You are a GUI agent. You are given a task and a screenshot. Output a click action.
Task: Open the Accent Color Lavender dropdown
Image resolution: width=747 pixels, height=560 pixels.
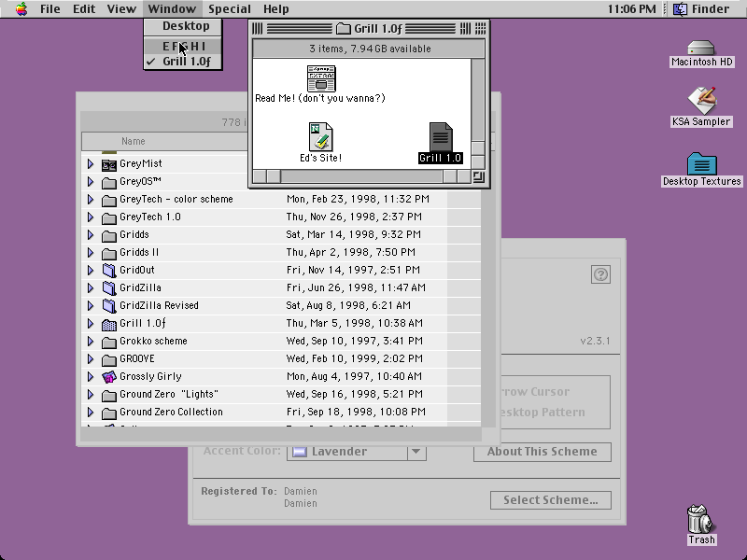(x=357, y=452)
